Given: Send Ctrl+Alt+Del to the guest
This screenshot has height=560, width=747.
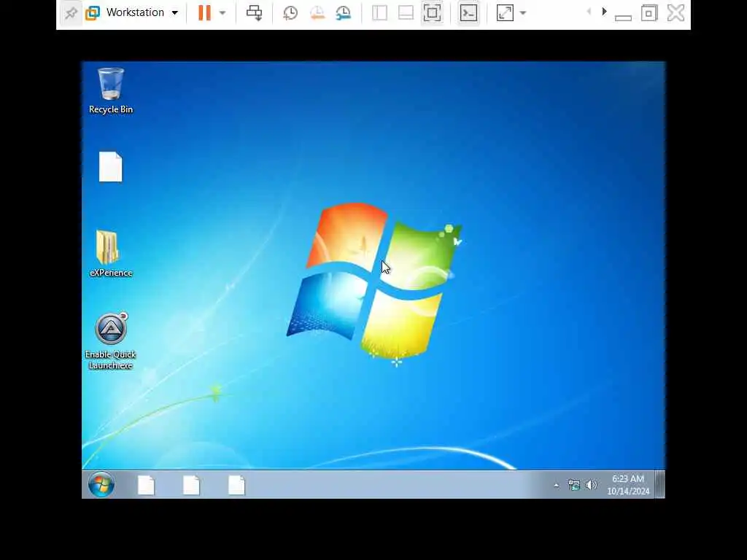Looking at the screenshot, I should coord(254,13).
